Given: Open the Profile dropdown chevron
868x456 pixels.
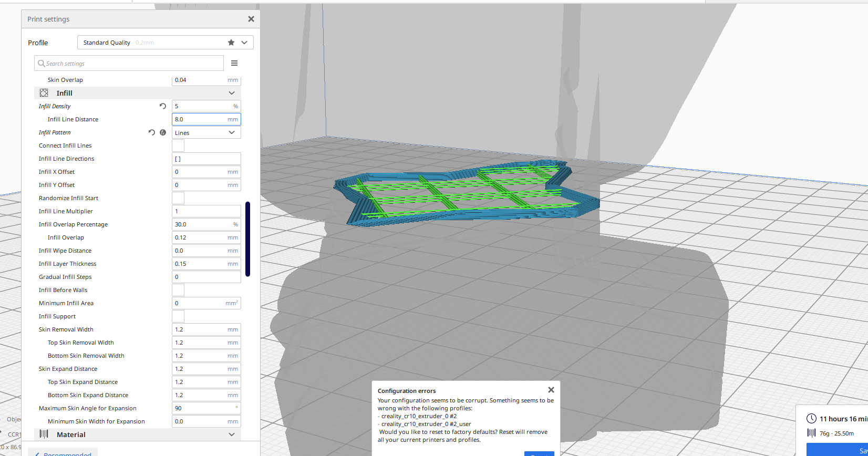Looking at the screenshot, I should 244,43.
